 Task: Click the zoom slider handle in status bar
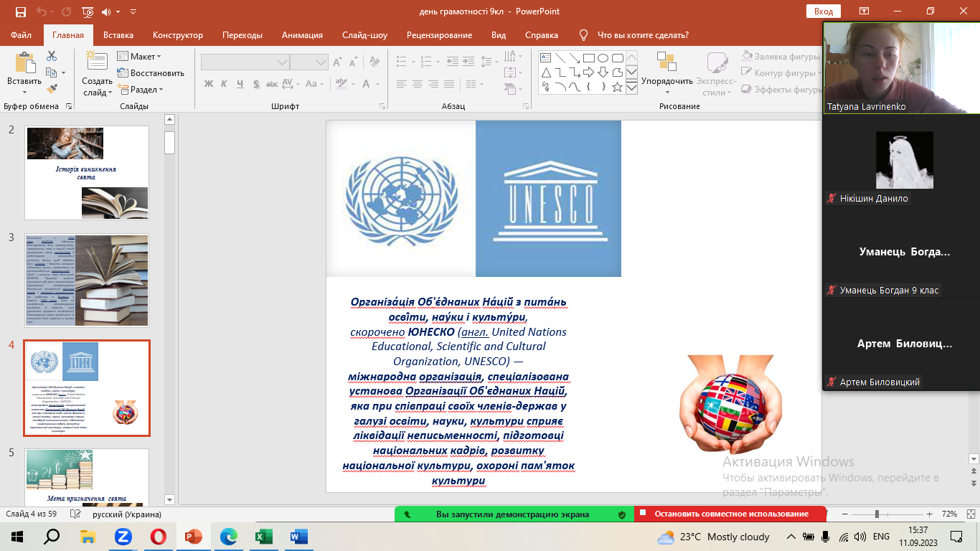click(877, 514)
